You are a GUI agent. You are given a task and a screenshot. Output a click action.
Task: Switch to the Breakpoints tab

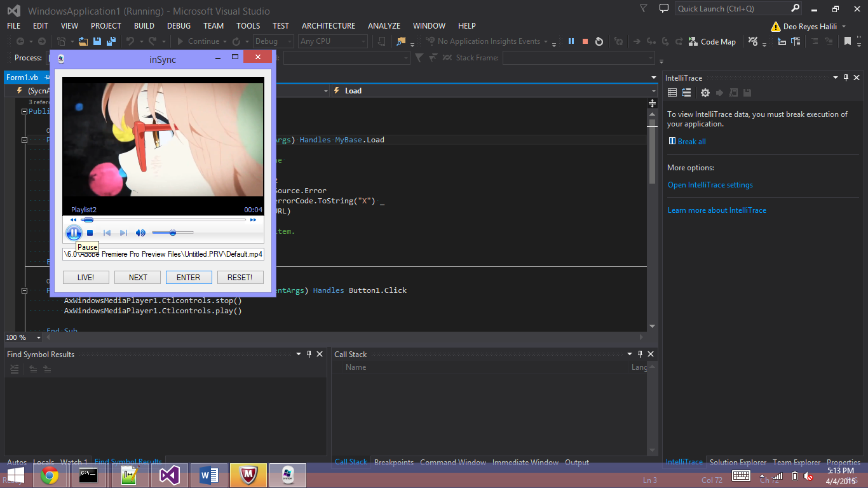pyautogui.click(x=393, y=463)
